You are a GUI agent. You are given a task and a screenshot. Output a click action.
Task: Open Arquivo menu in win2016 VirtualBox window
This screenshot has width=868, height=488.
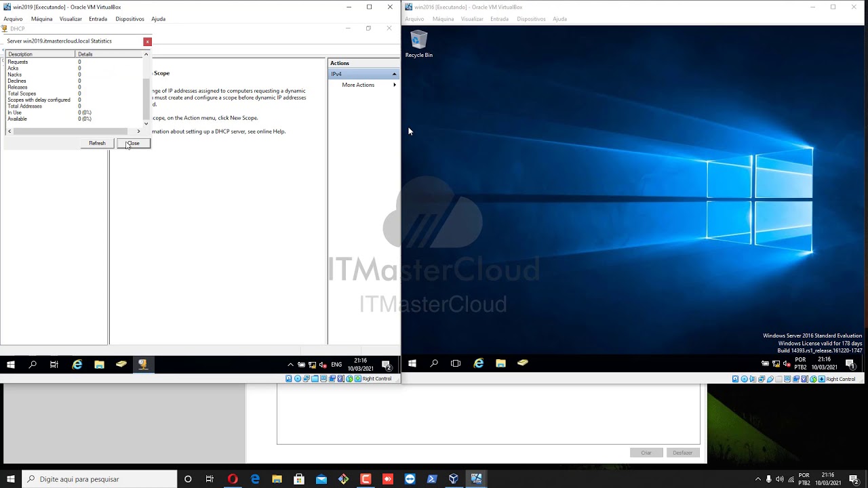(414, 19)
